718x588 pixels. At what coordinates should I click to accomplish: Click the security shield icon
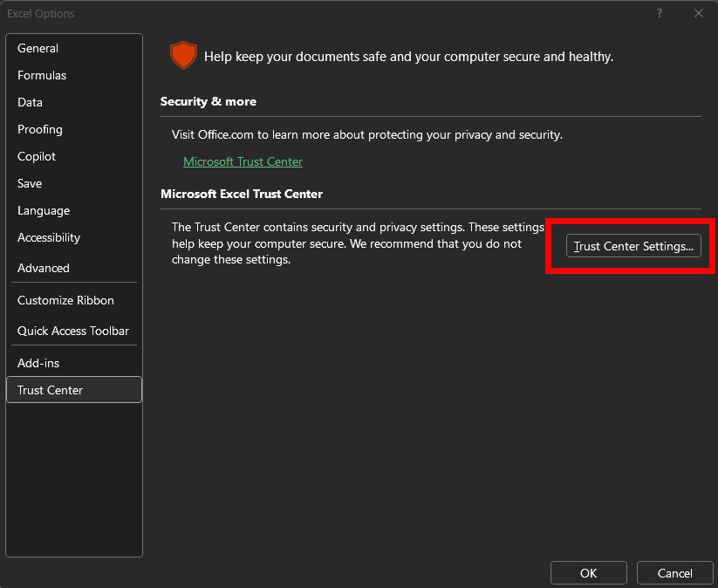[x=183, y=54]
